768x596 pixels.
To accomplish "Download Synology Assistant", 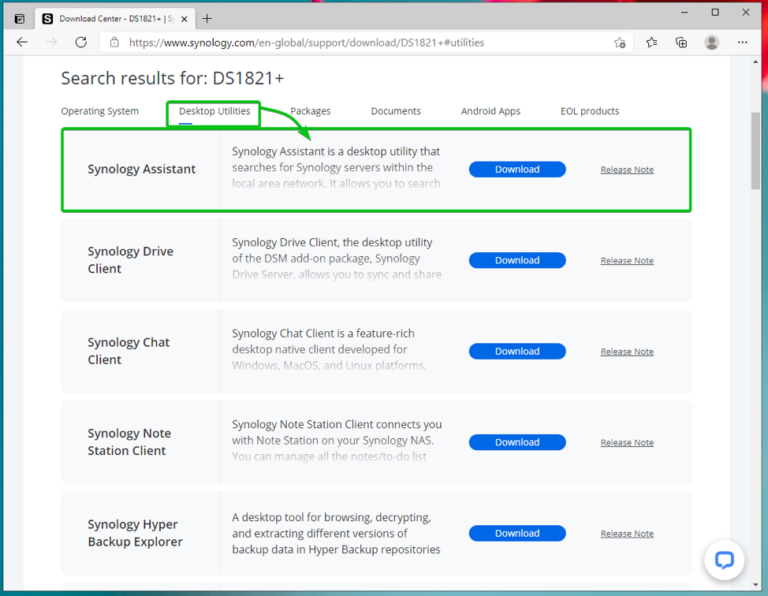I will coord(517,169).
